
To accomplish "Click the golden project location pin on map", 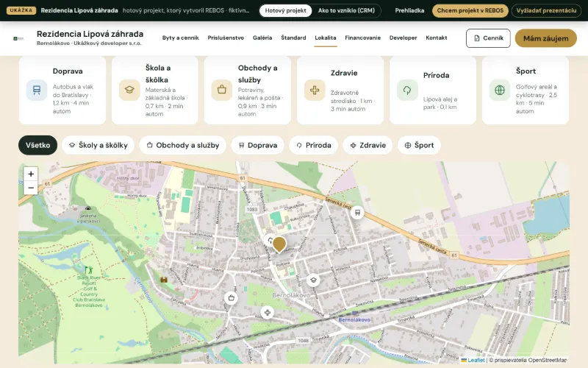I will pos(279,244).
